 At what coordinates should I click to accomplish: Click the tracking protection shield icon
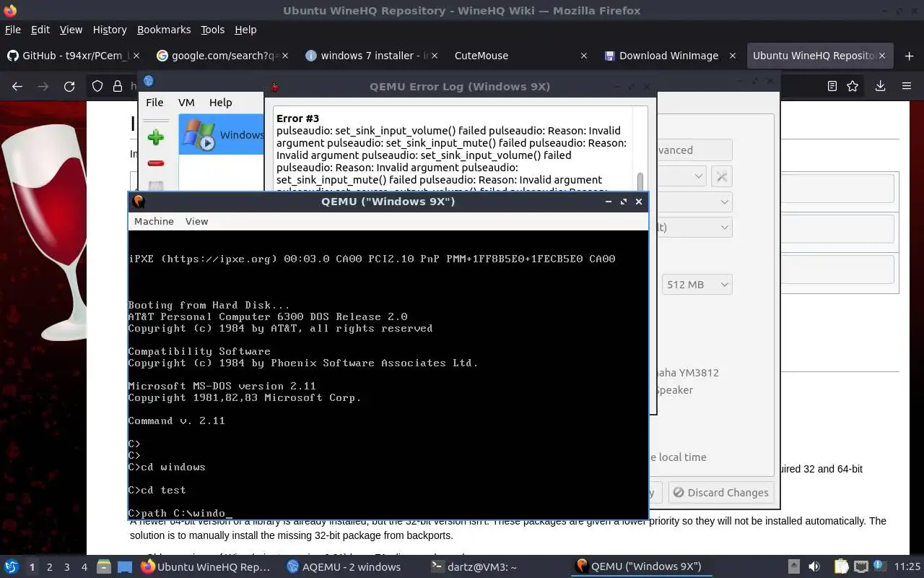pos(97,86)
